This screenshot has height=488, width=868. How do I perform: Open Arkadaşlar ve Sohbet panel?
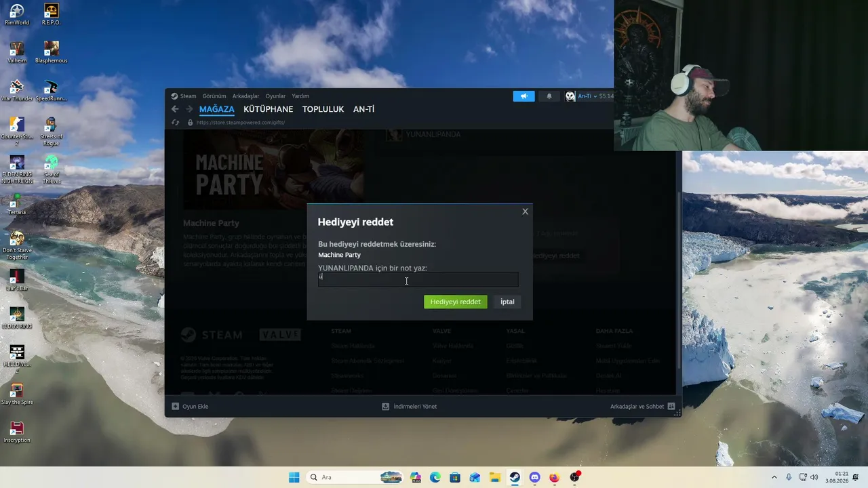(x=642, y=407)
